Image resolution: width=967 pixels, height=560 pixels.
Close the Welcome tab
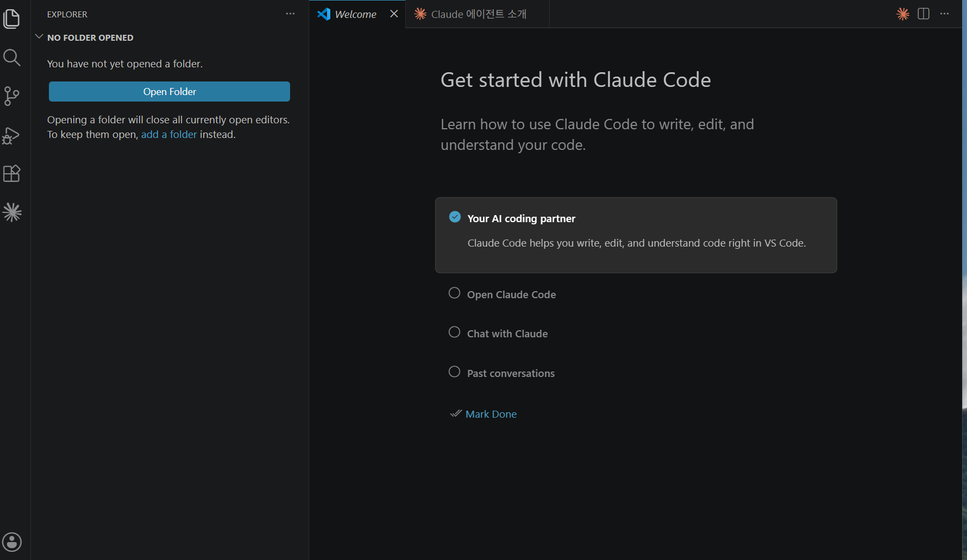394,14
